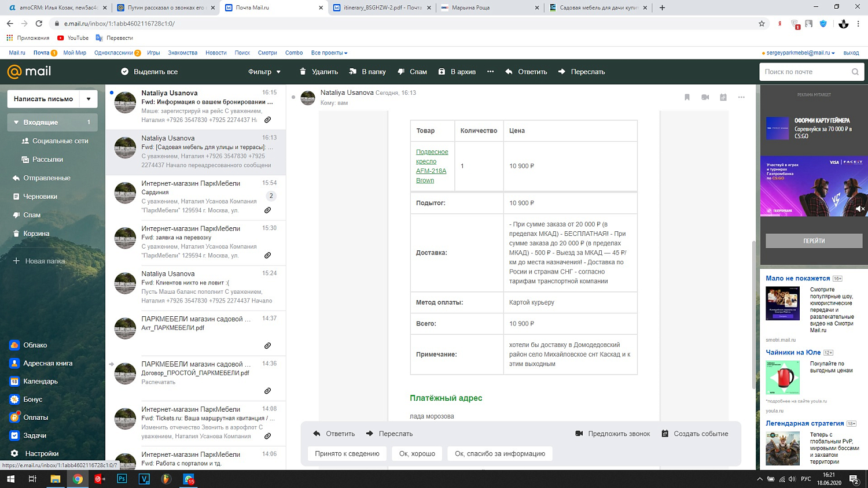Screen dimensions: 868x488
Task: Expand the Все проекты menu
Action: pyautogui.click(x=329, y=53)
